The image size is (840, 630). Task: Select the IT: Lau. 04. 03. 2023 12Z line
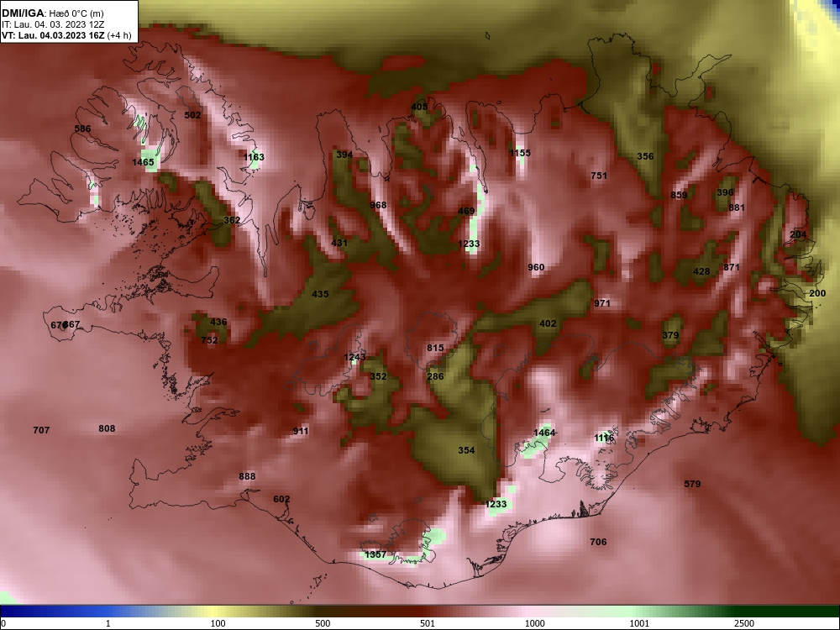[52, 24]
